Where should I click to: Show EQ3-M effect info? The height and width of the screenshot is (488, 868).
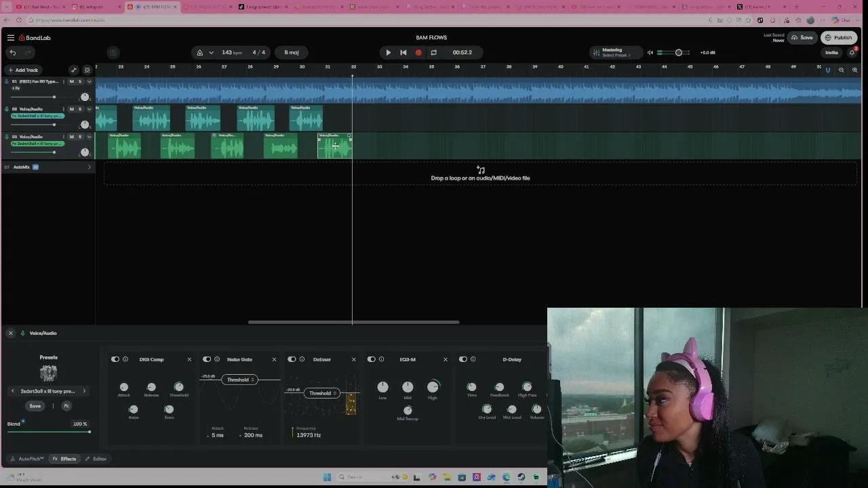(x=381, y=359)
